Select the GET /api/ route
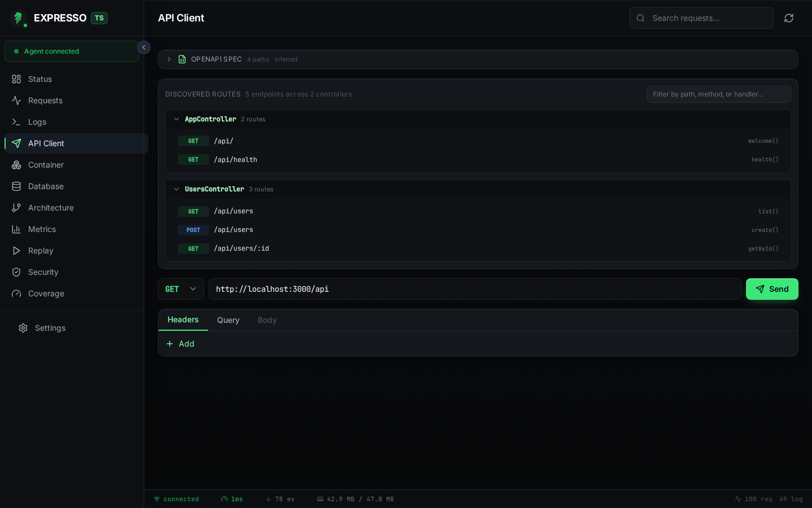This screenshot has height=508, width=812. tap(478, 141)
